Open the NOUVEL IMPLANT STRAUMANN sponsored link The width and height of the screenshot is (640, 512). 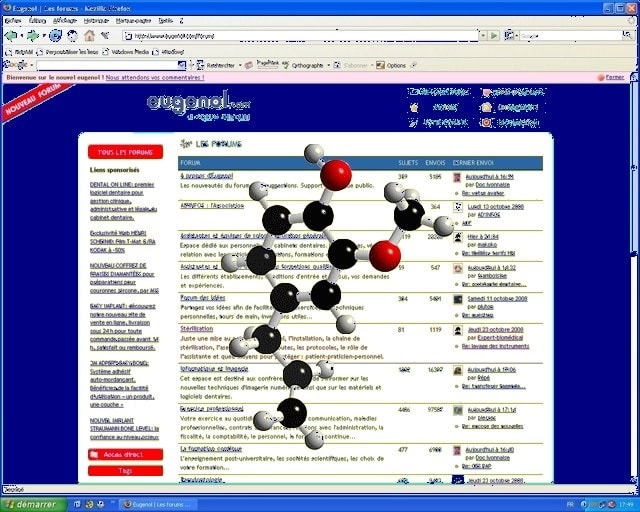click(124, 429)
